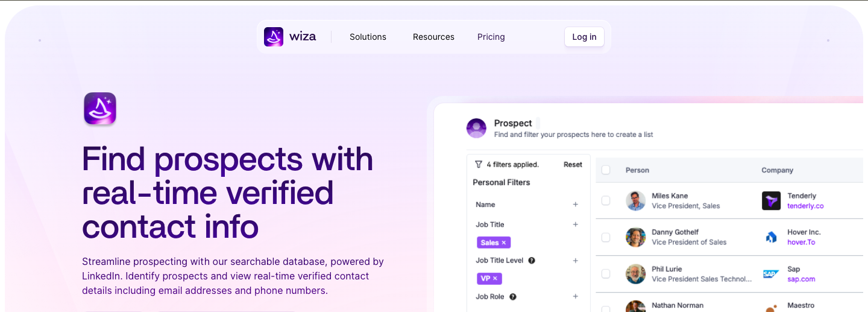868x312 pixels.
Task: Click the large Wiza hat icon above headline
Action: (x=100, y=109)
